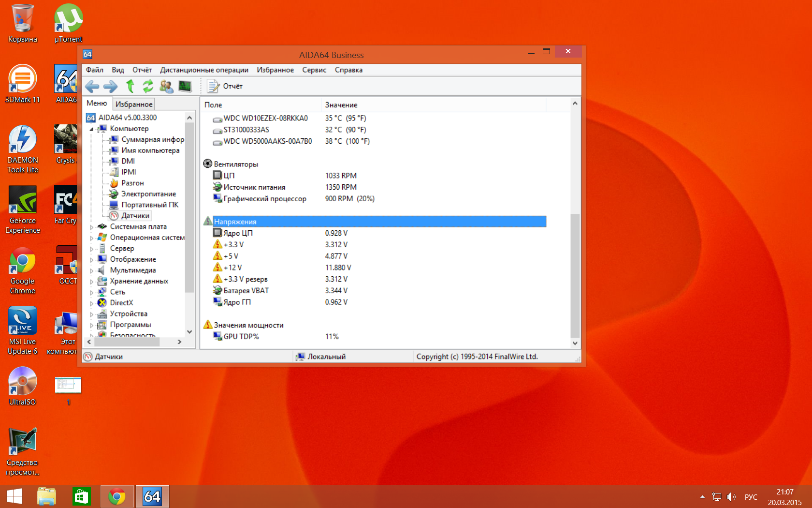The width and height of the screenshot is (812, 508).
Task: Open the users management toolbar icon
Action: 166,86
